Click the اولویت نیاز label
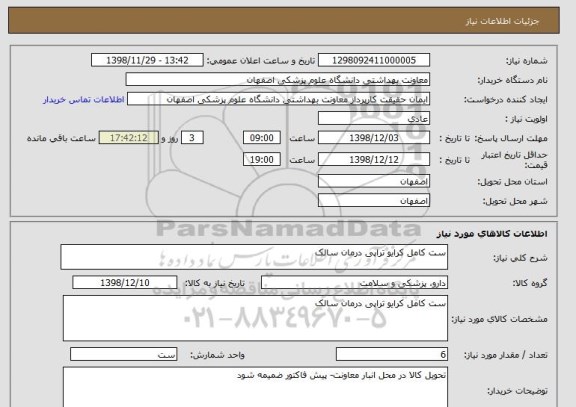This screenshot has height=407, width=576. point(526,119)
